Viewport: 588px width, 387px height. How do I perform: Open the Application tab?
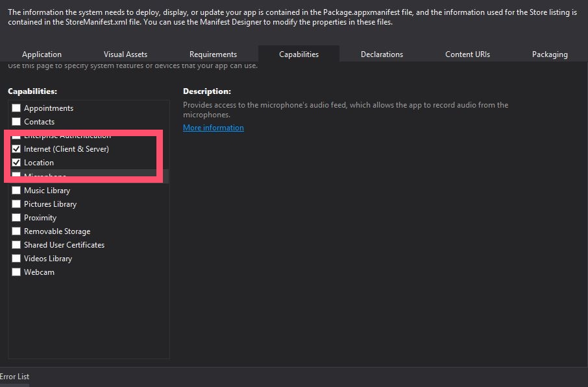(x=42, y=54)
